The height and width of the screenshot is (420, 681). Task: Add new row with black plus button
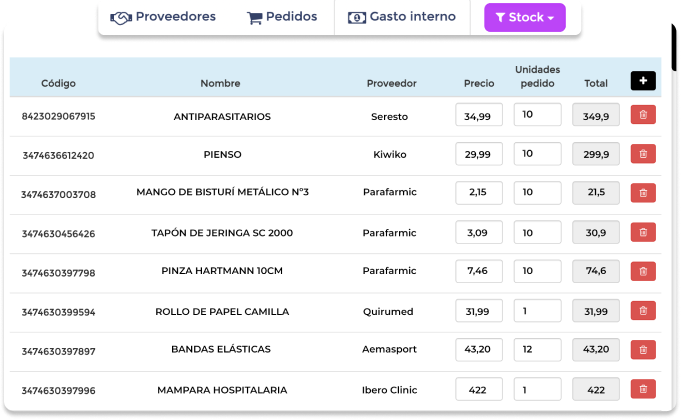pos(643,81)
